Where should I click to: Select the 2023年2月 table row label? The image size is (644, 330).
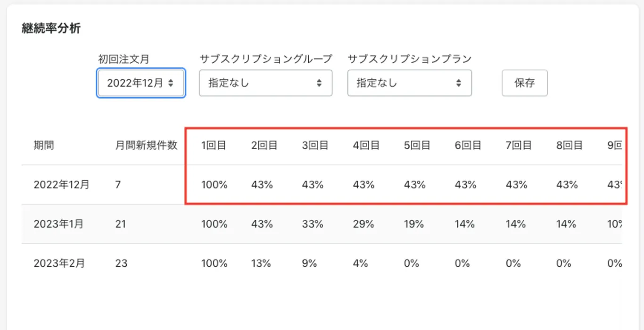coord(59,263)
